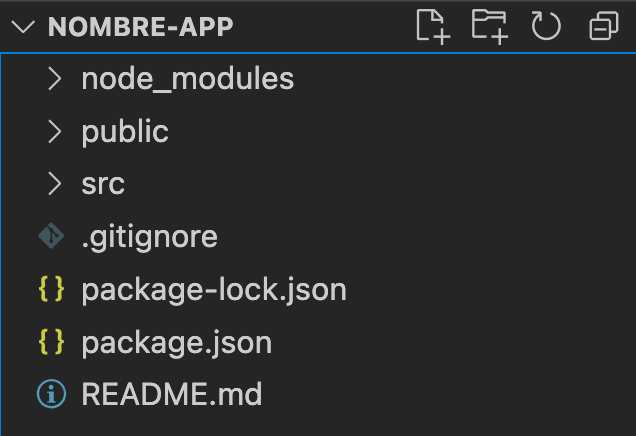Expand the node_modules folder chevron
This screenshot has height=436, width=636.
(55, 79)
